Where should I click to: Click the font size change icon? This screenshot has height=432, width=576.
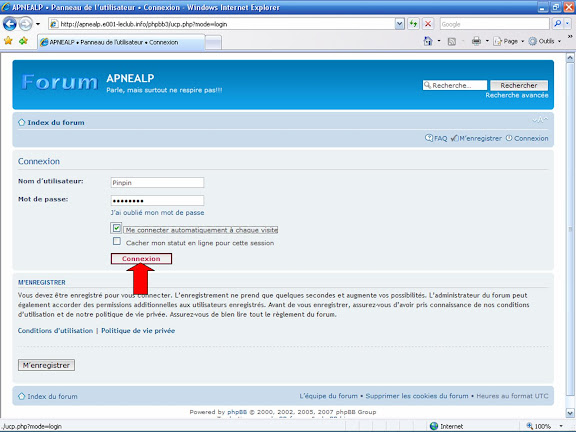click(540, 120)
